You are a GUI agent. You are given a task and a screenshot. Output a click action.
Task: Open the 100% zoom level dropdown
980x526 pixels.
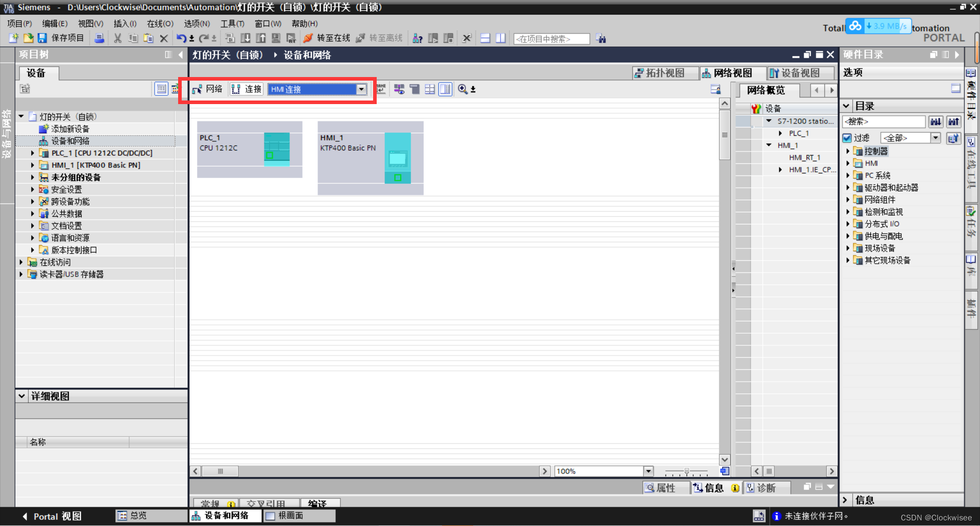click(x=648, y=471)
